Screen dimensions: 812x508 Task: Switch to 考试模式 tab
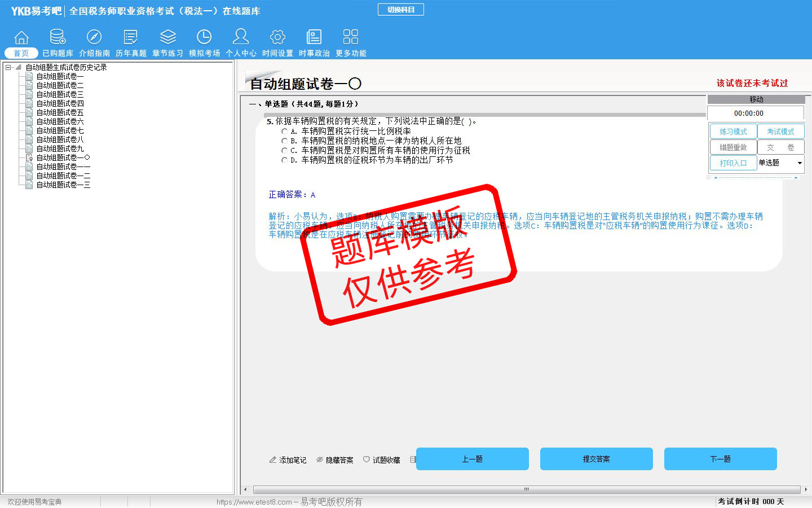[780, 132]
